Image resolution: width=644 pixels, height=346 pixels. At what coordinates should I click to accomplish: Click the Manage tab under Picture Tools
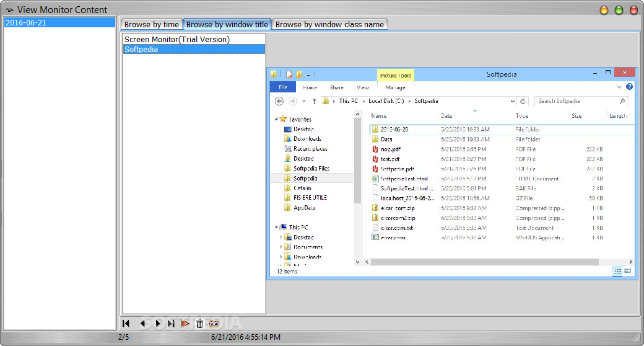tap(396, 87)
